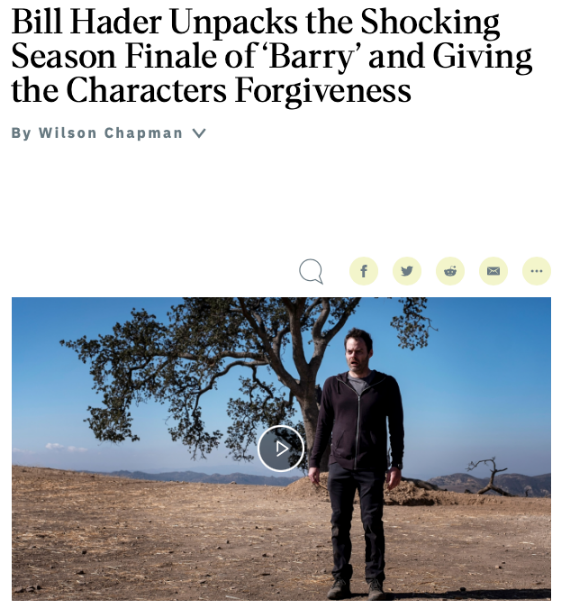Share the article on Facebook
Viewport: 561px width, 605px height.
[363, 271]
